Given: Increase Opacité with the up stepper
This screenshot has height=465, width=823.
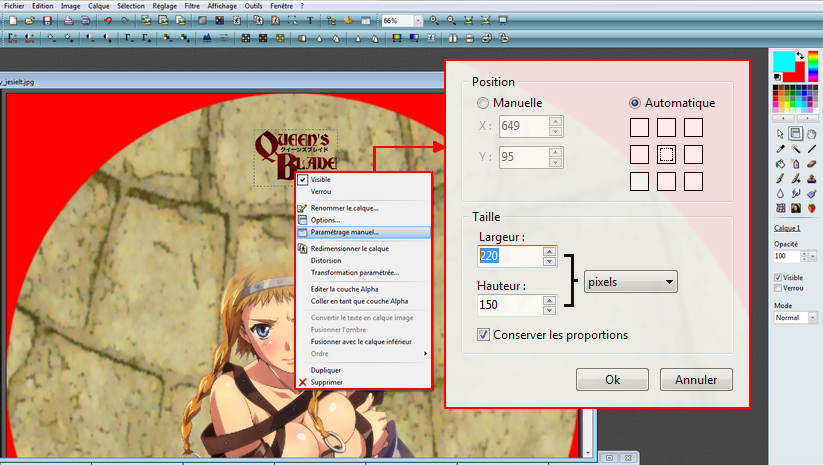Looking at the screenshot, I should coord(804,253).
